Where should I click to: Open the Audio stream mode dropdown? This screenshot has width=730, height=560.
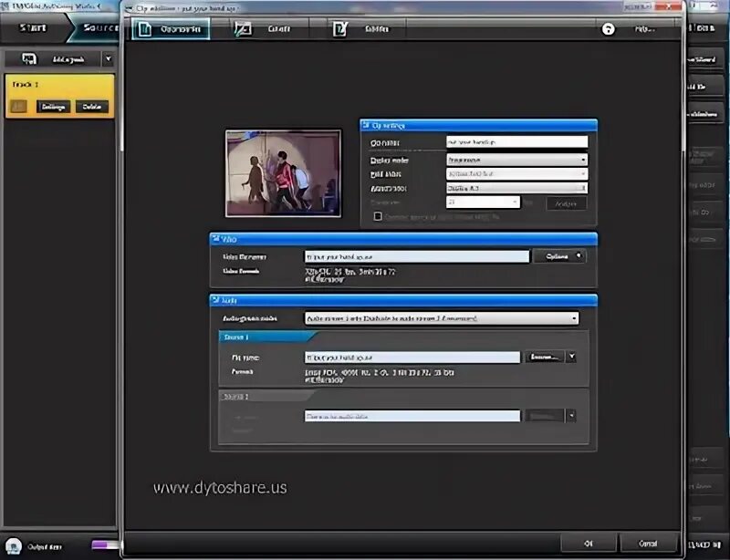442,318
